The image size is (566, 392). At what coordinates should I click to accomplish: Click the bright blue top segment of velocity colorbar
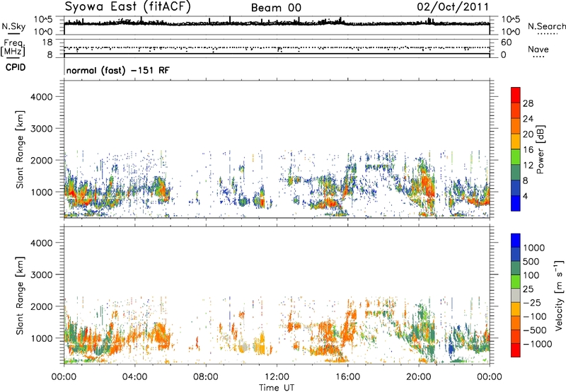tap(516, 241)
